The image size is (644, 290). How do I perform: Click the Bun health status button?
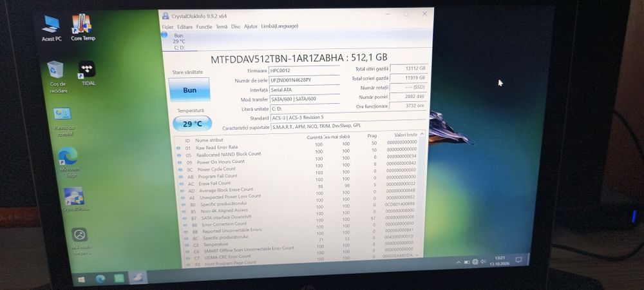pos(189,90)
